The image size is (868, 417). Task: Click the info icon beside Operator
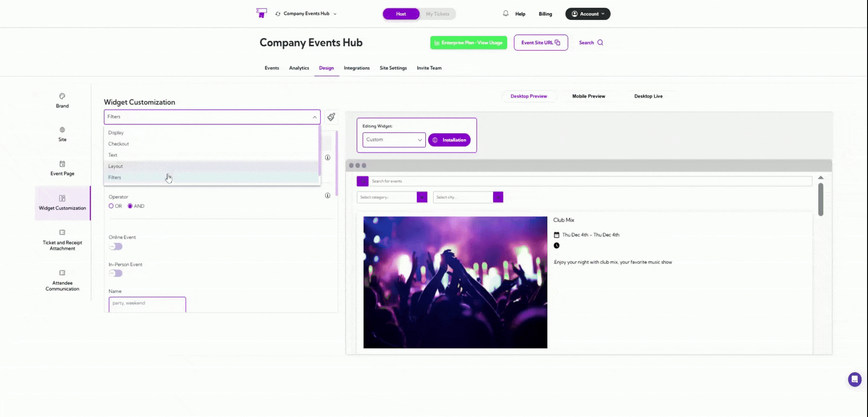pos(327,195)
